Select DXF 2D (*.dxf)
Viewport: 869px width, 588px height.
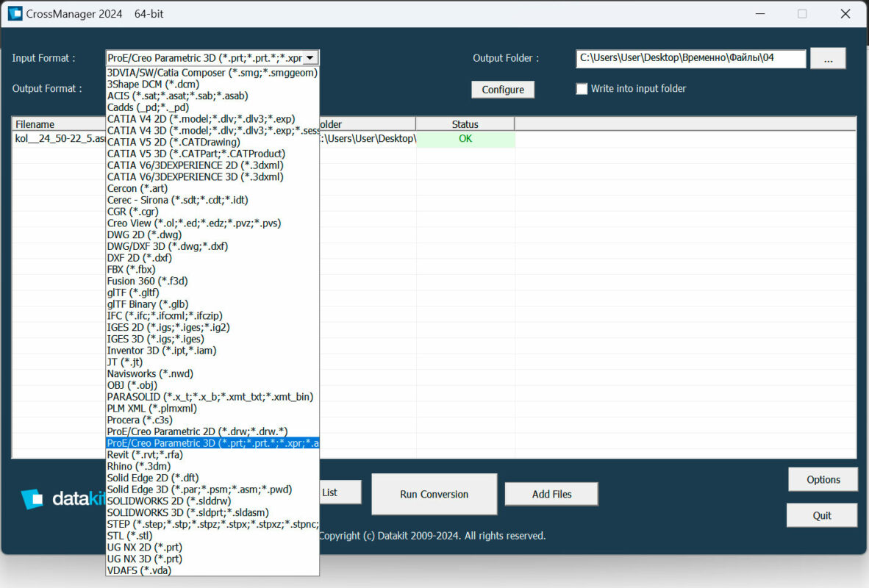(212, 258)
